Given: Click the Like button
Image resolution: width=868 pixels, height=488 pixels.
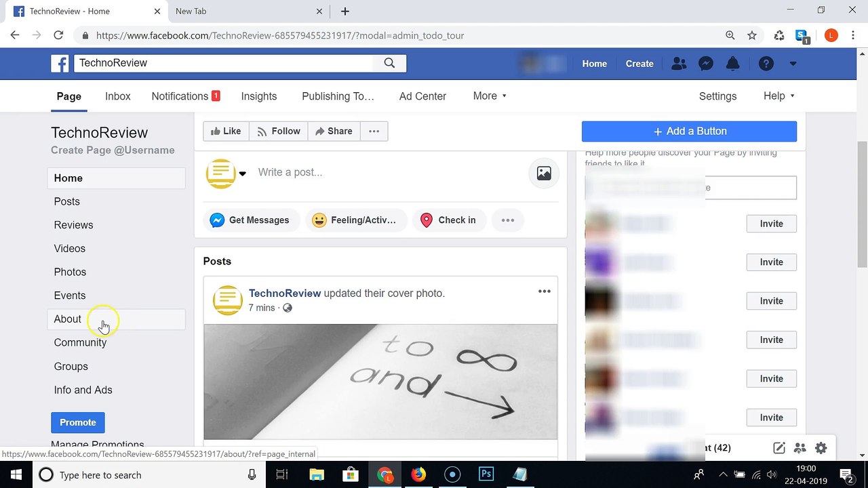Looking at the screenshot, I should 226,131.
